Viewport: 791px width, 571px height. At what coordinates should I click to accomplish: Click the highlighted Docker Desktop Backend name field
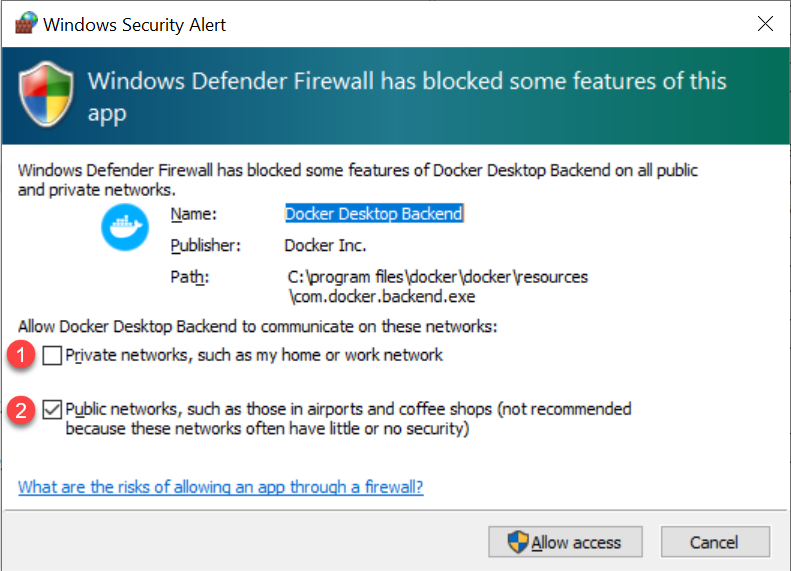pyautogui.click(x=374, y=214)
